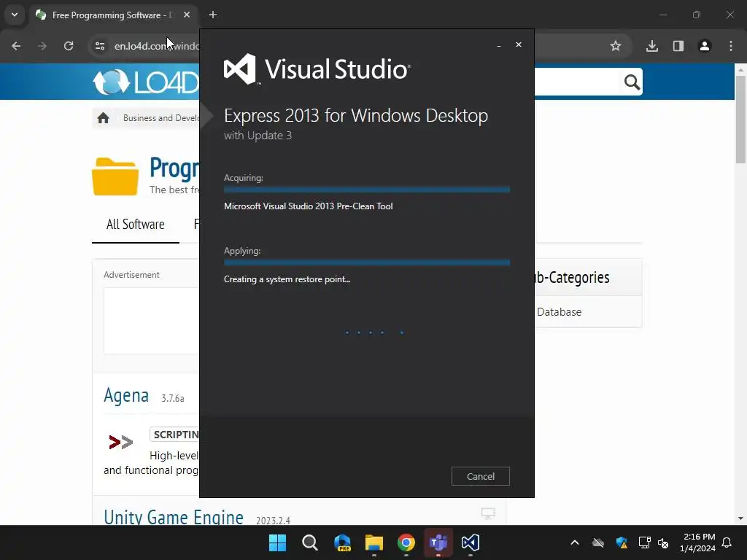Open the Database sub-category
747x560 pixels.
(559, 312)
